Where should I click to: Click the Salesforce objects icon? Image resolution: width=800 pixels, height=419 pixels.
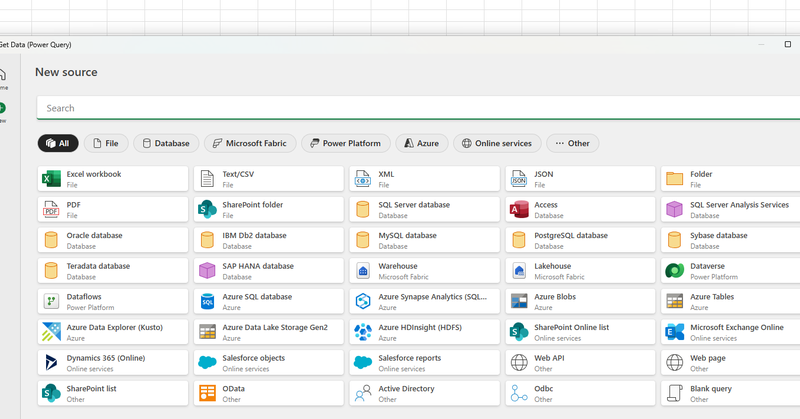[x=207, y=363]
